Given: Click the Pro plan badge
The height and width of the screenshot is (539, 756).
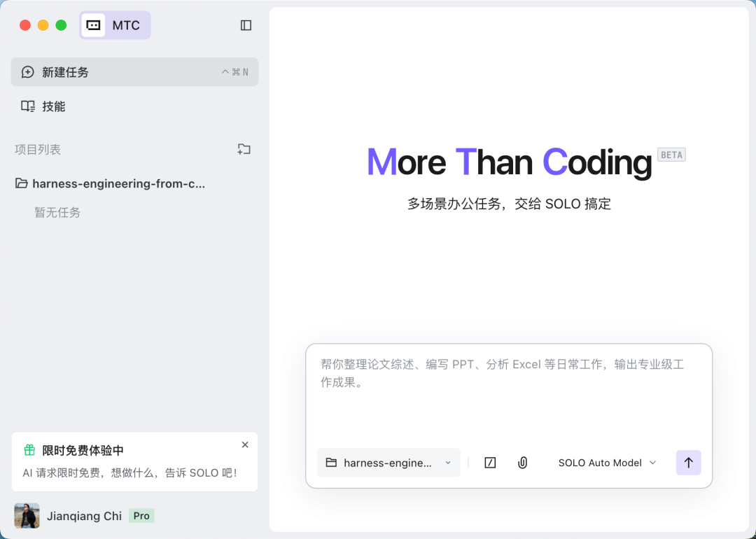Looking at the screenshot, I should tap(141, 516).
